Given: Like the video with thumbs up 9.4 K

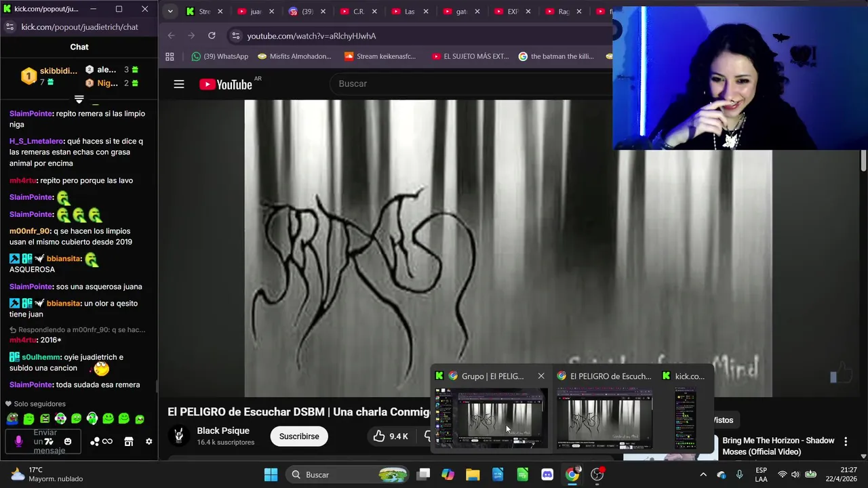Looking at the screenshot, I should tap(391, 436).
